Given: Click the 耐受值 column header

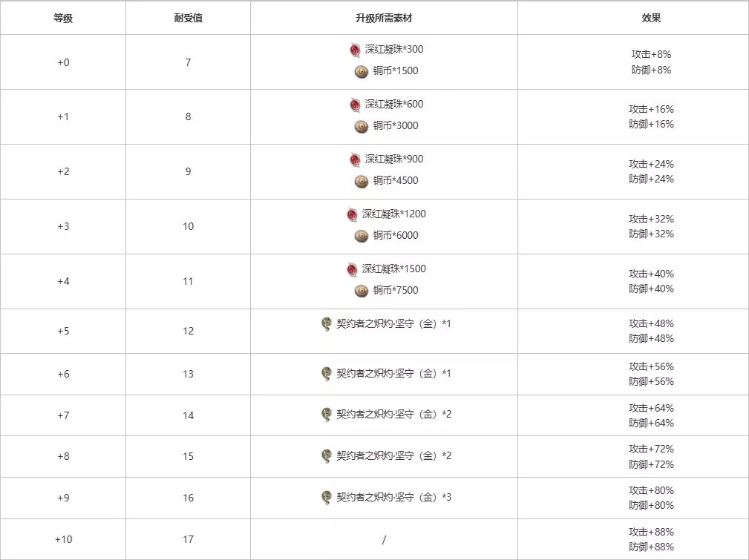Looking at the screenshot, I should pos(188,18).
